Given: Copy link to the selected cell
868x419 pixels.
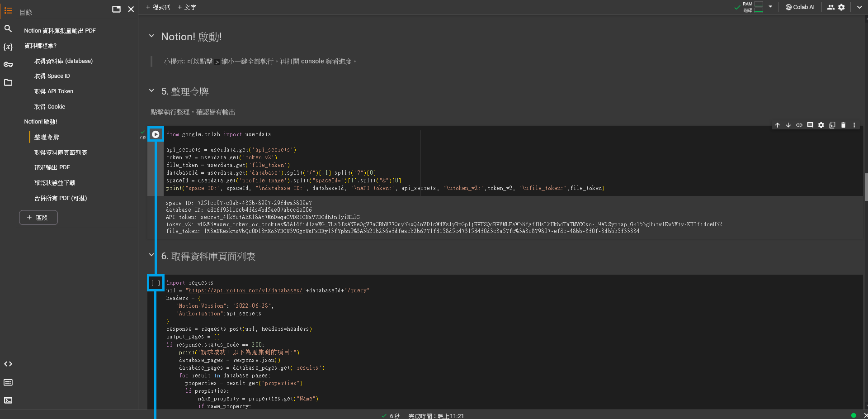Looking at the screenshot, I should click(x=799, y=125).
